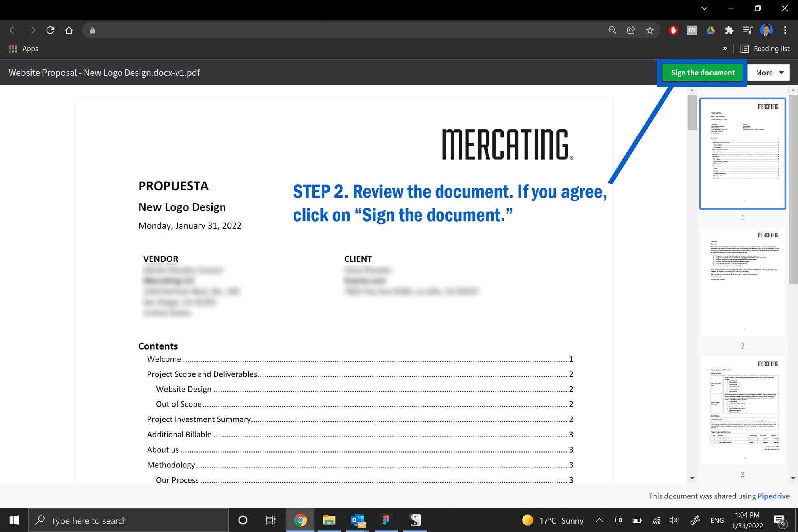The height and width of the screenshot is (532, 798).
Task: Click the Chrome profile avatar
Action: tap(766, 30)
